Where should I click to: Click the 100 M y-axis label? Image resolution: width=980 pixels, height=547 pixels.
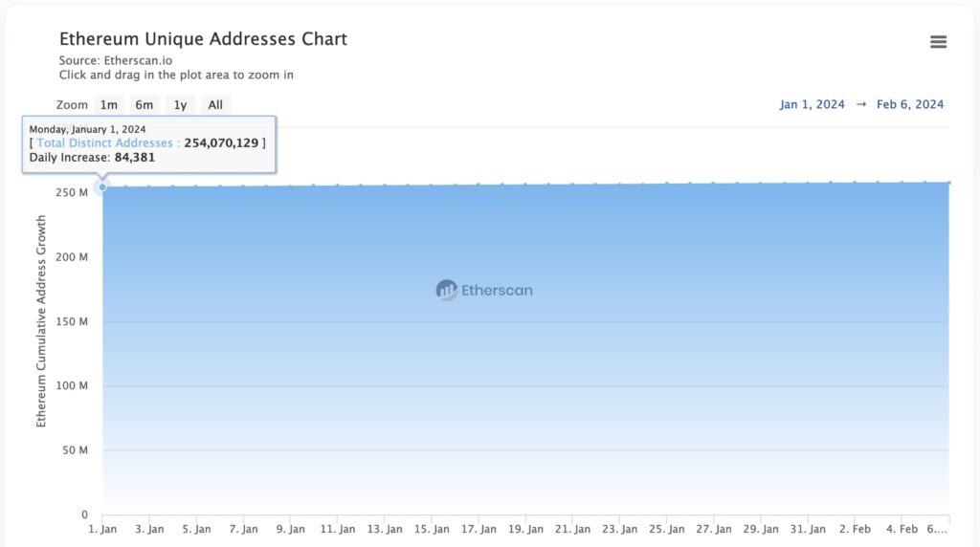pos(72,386)
